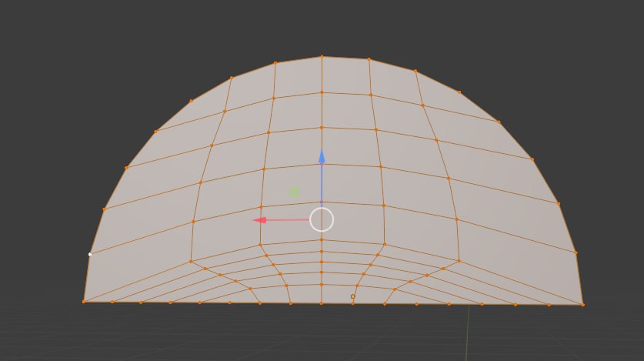
Task: Click the small hollow ring marker near bottom edge
Action: (353, 296)
